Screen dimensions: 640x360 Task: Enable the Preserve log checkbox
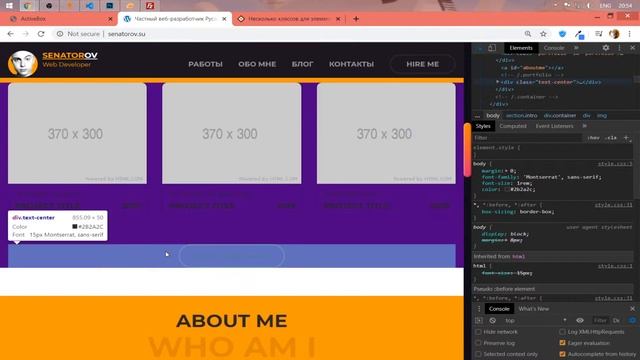pyautogui.click(x=478, y=343)
